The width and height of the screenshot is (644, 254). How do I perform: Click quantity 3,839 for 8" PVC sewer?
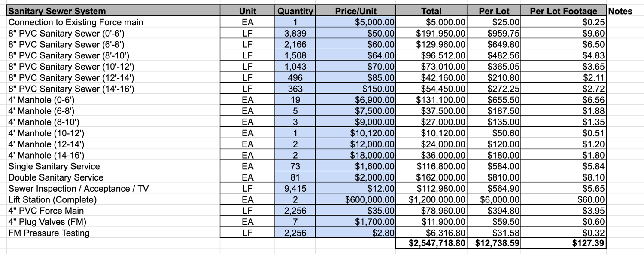click(x=295, y=34)
